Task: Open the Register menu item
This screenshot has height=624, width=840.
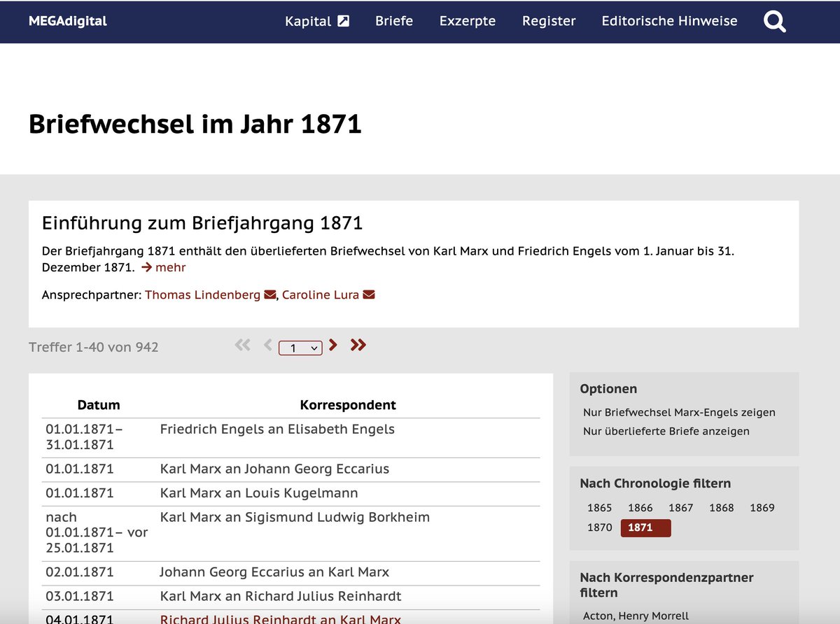Action: click(549, 21)
